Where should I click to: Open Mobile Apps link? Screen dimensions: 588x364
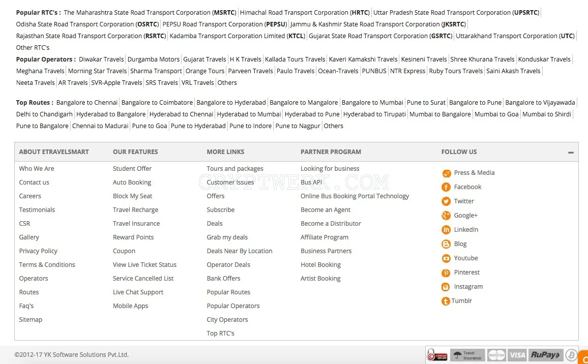(131, 306)
